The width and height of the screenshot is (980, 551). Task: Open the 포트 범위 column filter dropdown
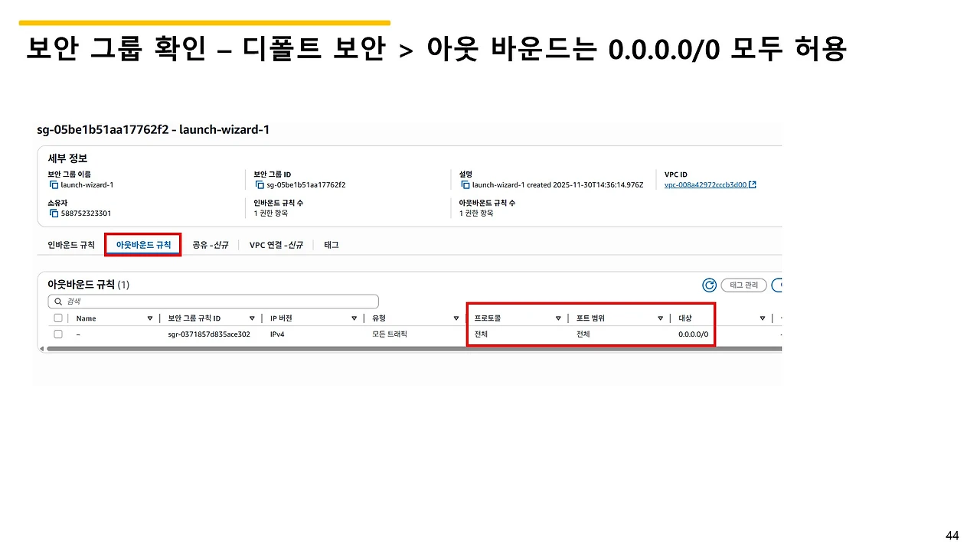click(660, 318)
